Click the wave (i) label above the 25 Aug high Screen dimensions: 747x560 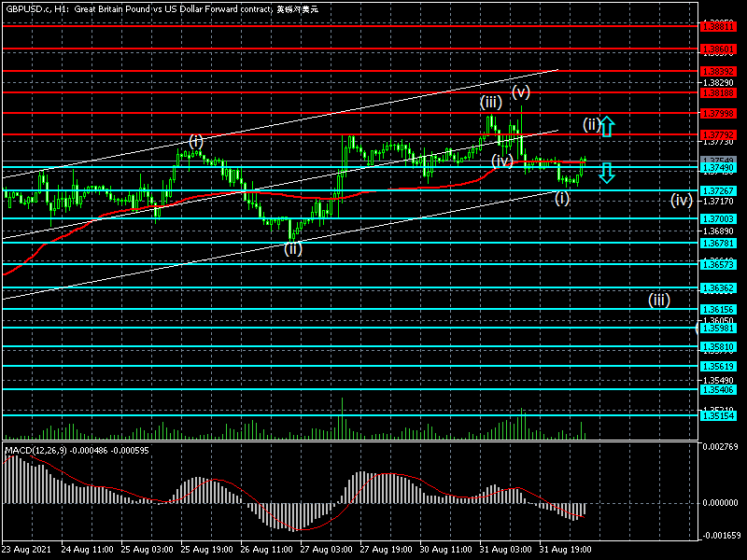[196, 142]
